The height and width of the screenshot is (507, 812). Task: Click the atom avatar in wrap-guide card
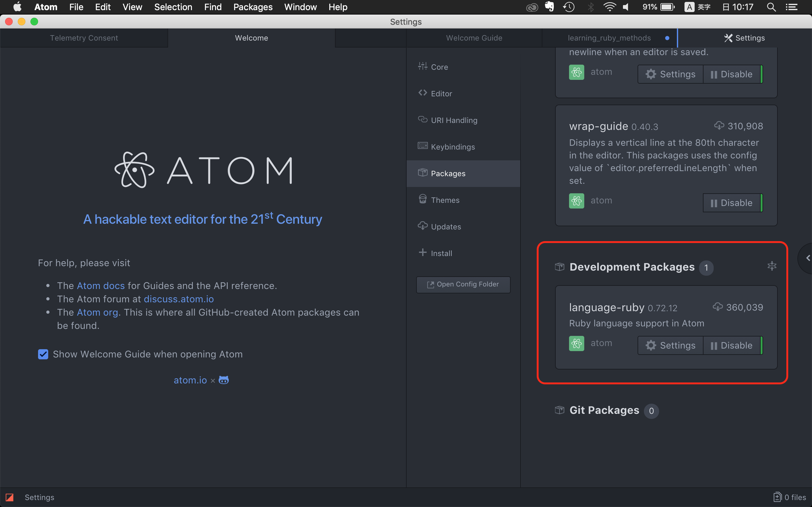(x=576, y=201)
